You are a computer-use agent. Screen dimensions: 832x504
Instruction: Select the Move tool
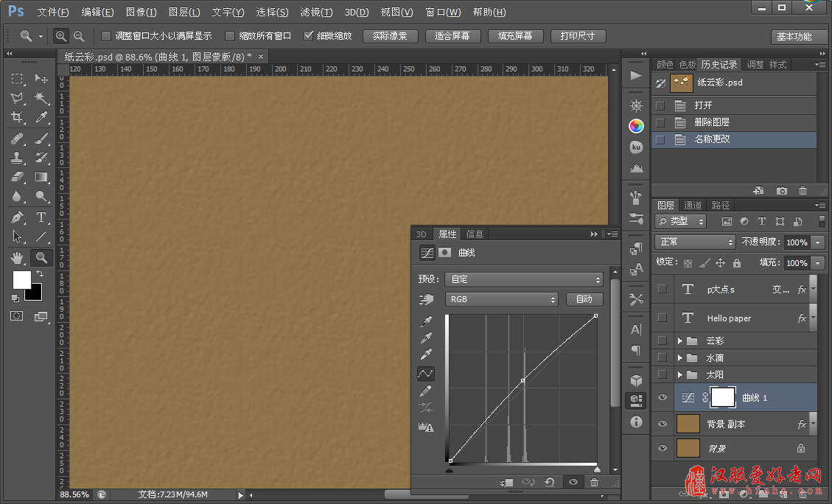pos(41,79)
